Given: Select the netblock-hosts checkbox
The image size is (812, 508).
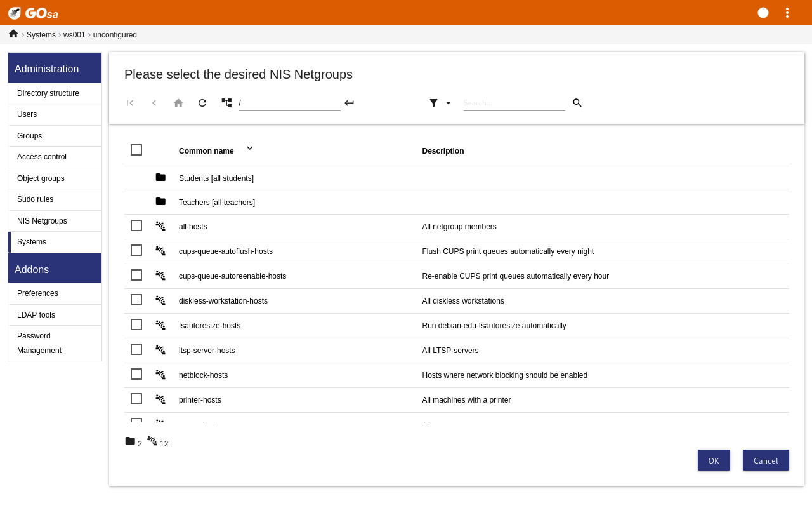Looking at the screenshot, I should tap(136, 374).
